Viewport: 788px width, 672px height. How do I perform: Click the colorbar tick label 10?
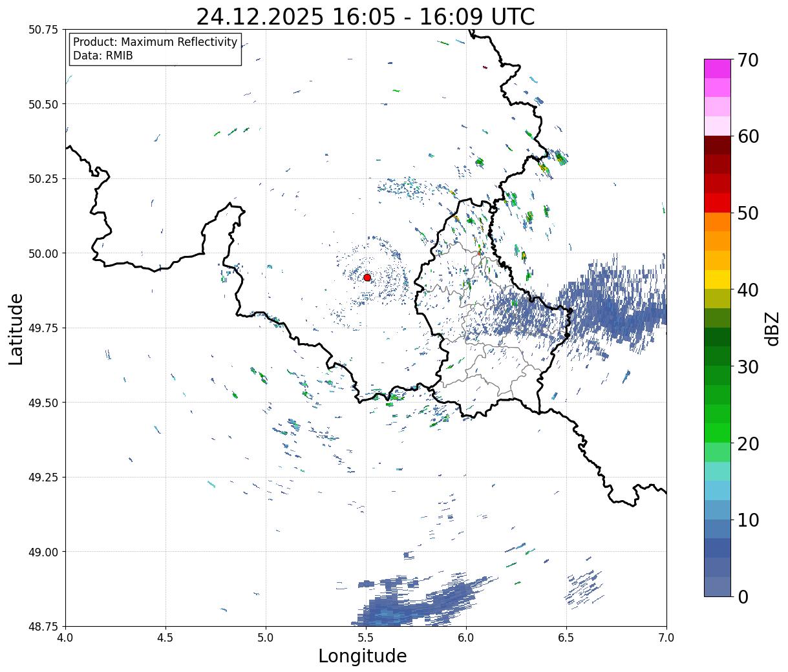click(748, 520)
